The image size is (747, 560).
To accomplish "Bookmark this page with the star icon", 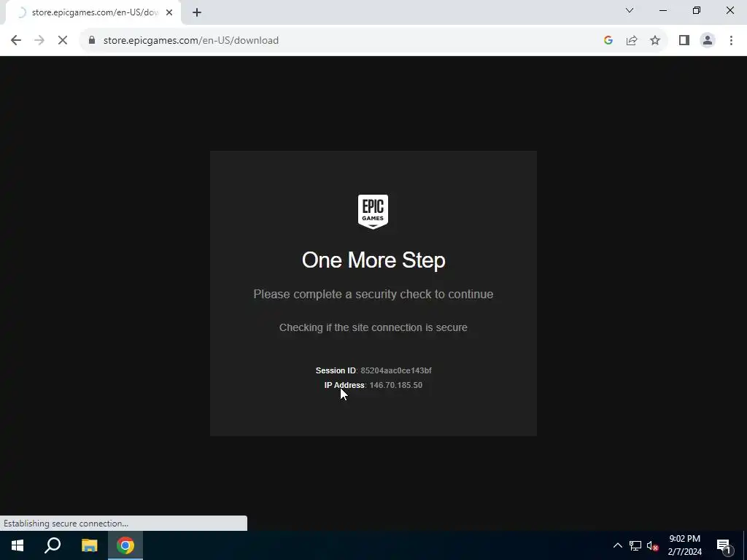I will (x=655, y=41).
